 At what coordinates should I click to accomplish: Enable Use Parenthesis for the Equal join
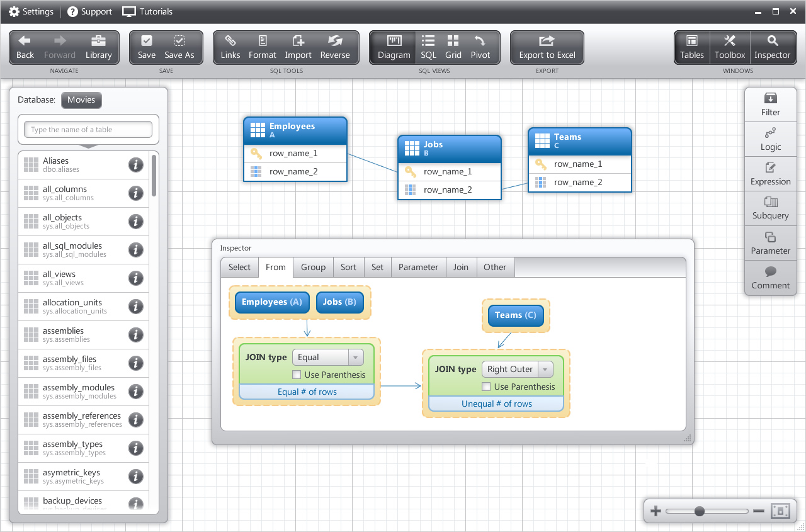pyautogui.click(x=297, y=375)
